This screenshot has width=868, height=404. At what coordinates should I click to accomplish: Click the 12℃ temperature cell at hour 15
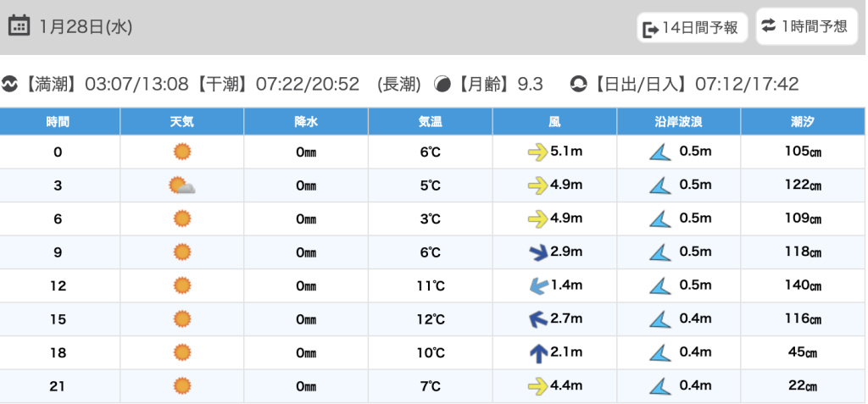click(430, 319)
